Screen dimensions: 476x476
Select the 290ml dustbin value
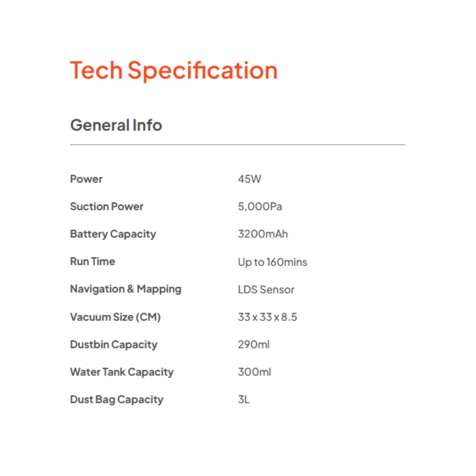click(x=254, y=345)
